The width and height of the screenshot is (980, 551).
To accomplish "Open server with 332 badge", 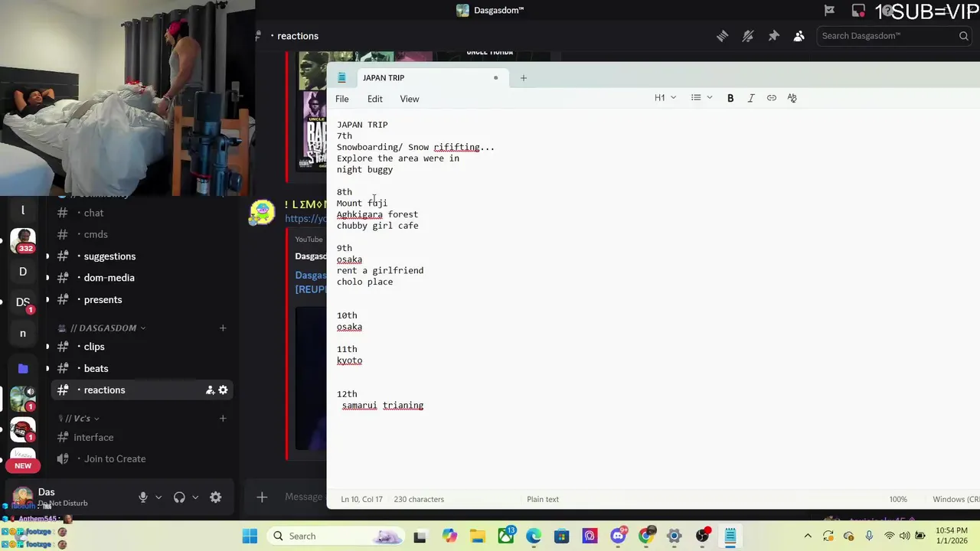I will [22, 241].
